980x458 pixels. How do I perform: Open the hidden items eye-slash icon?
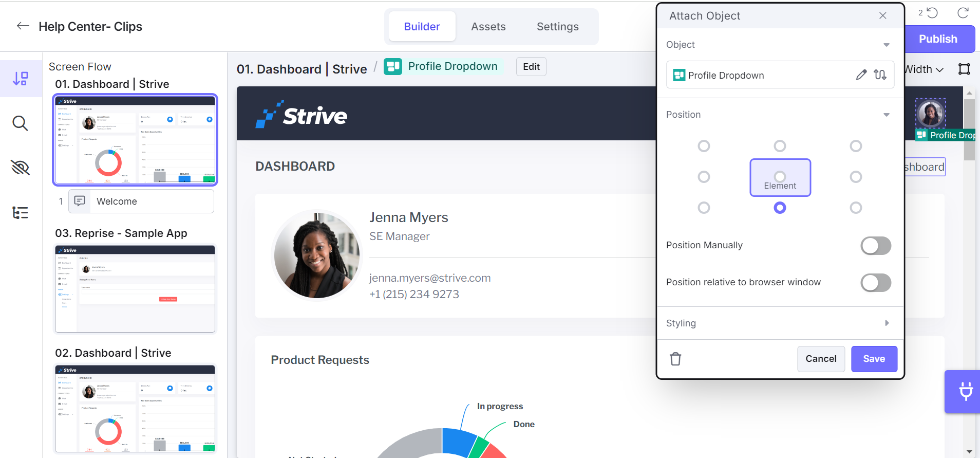click(x=21, y=168)
